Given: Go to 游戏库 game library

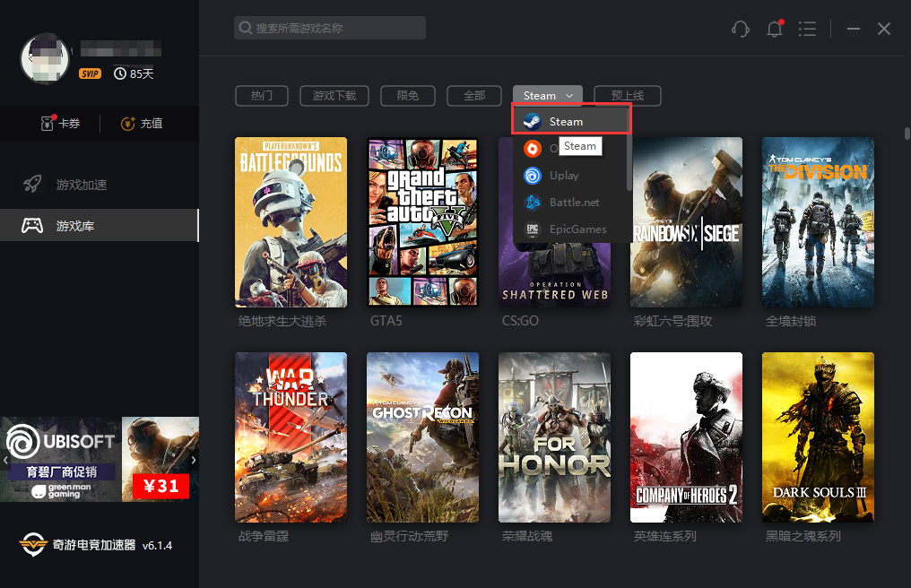Looking at the screenshot, I should 100,226.
